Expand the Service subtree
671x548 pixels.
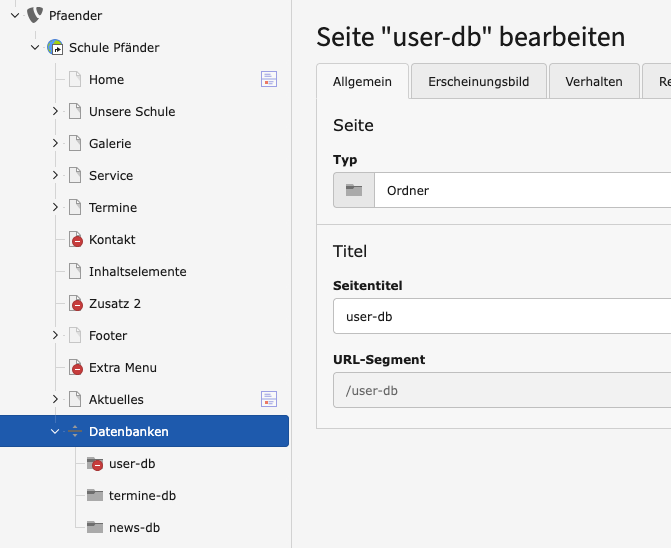55,175
